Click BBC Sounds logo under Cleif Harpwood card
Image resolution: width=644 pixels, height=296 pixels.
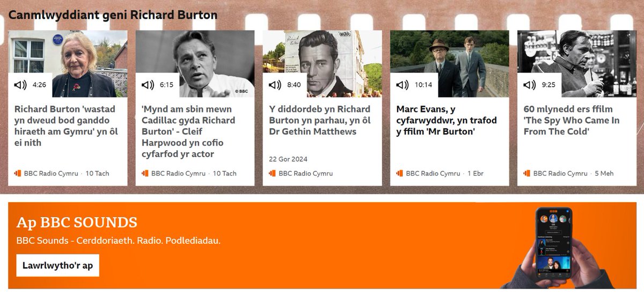coord(145,173)
